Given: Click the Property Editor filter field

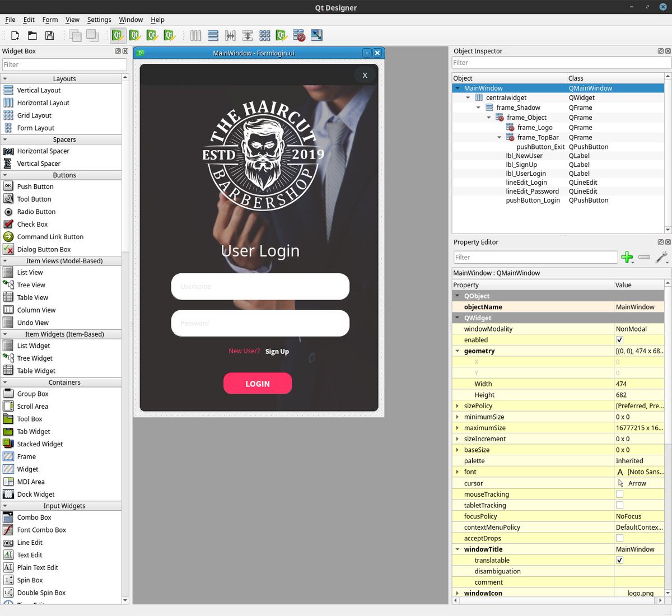Looking at the screenshot, I should tap(535, 258).
